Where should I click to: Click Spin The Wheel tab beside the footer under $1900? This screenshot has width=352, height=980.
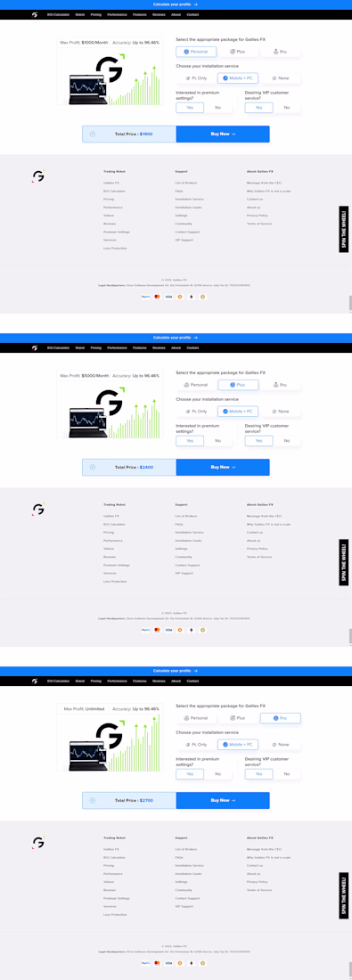(344, 229)
